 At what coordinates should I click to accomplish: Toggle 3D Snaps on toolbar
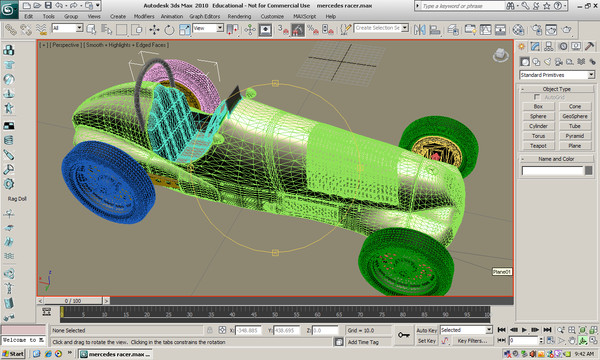point(283,29)
